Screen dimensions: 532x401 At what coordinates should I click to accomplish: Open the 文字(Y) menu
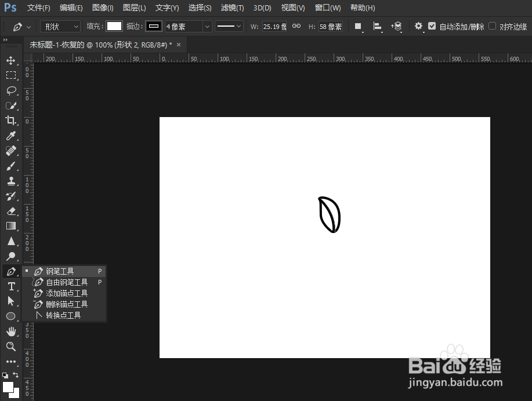tap(167, 8)
